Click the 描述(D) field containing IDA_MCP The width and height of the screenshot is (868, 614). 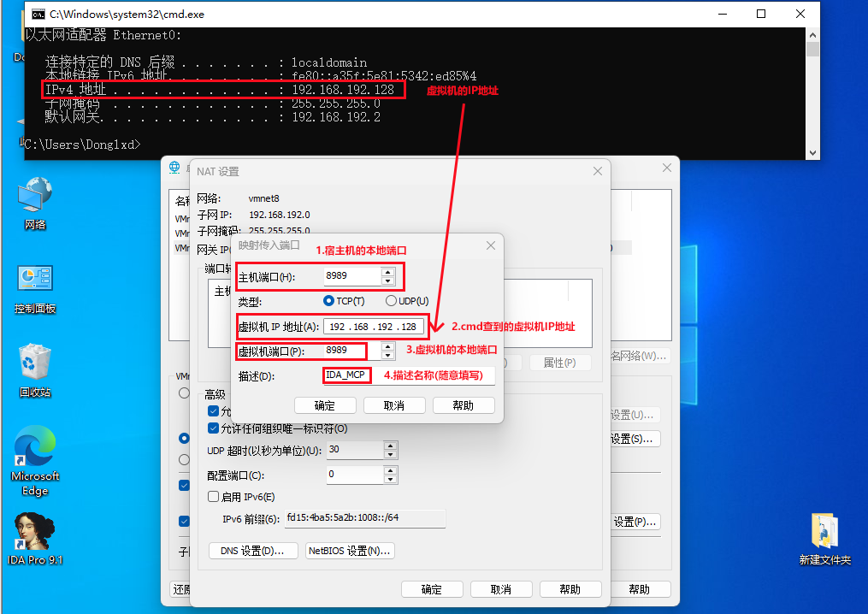click(x=409, y=375)
